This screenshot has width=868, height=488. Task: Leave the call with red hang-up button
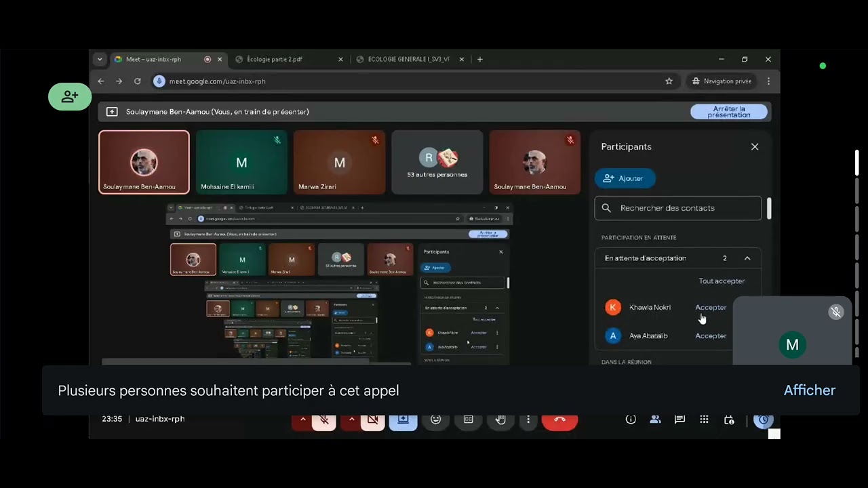pyautogui.click(x=559, y=420)
